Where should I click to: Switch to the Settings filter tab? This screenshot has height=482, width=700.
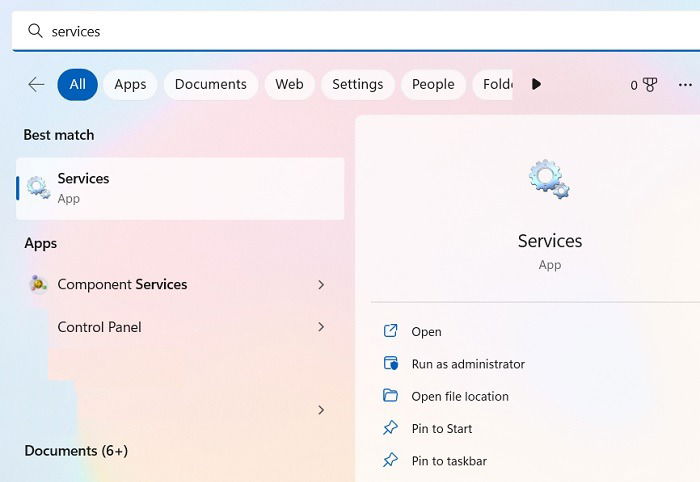[x=358, y=84]
